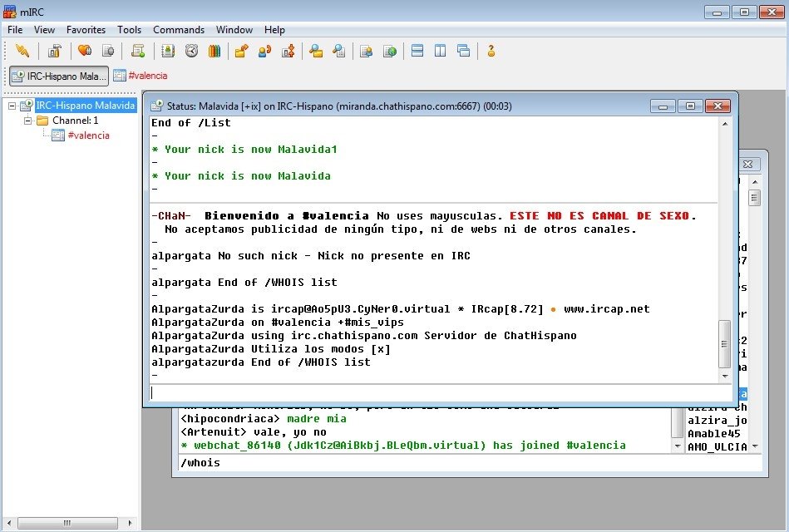Select #valencia in the tree
The height and width of the screenshot is (532, 789).
pyautogui.click(x=88, y=135)
